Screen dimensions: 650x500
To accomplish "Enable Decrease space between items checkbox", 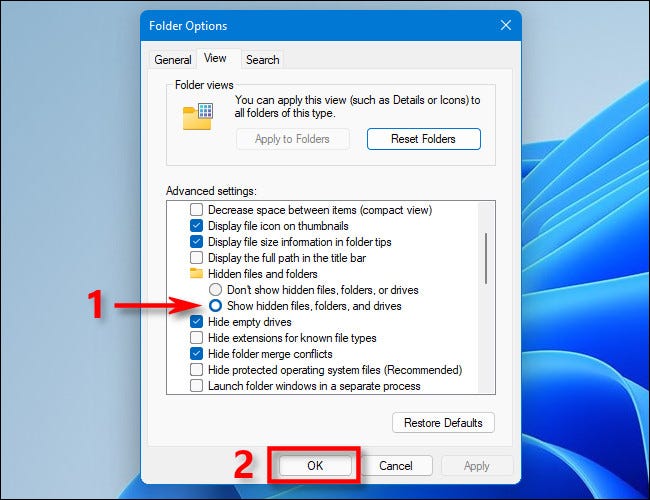I will pyautogui.click(x=196, y=210).
